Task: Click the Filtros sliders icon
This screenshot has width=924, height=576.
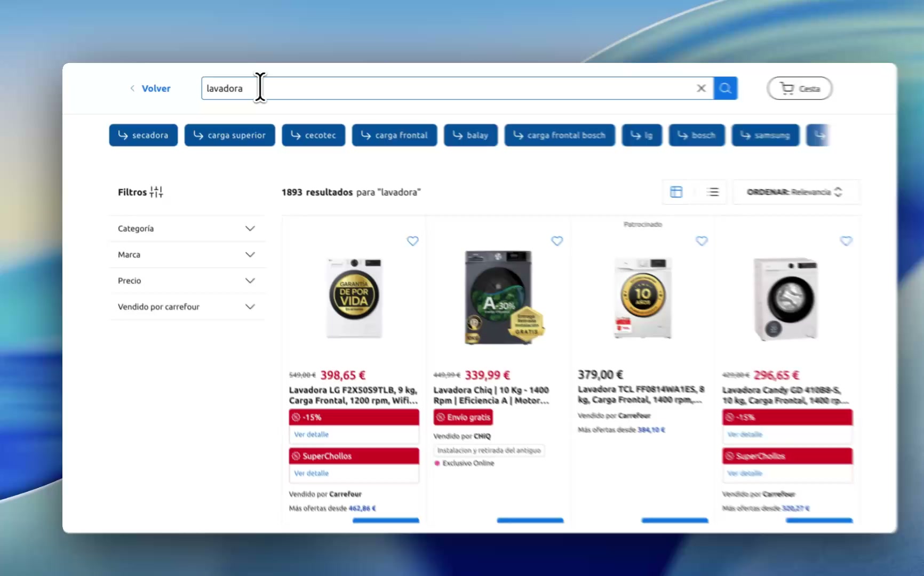Action: [156, 192]
